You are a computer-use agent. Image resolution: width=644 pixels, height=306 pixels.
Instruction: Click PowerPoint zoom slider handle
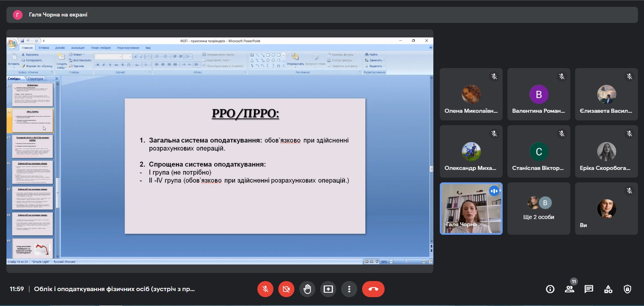[x=407, y=262]
